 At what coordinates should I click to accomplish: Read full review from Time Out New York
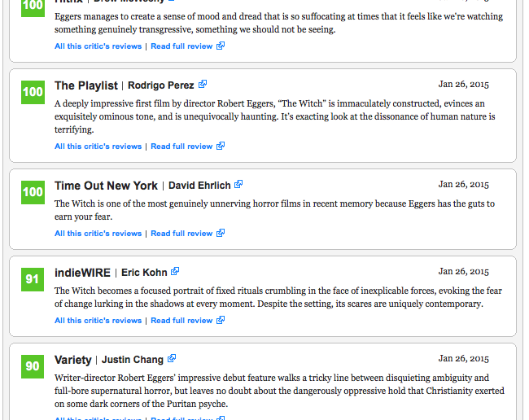(x=181, y=234)
